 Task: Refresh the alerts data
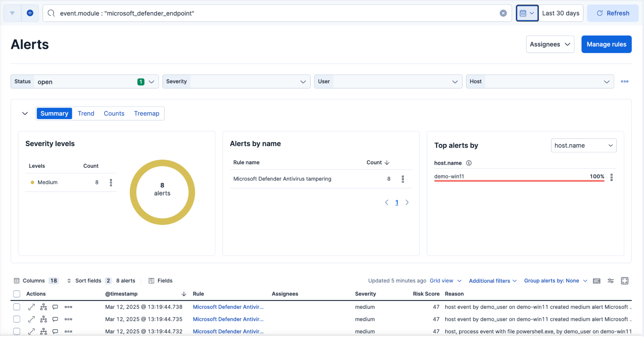click(x=613, y=13)
